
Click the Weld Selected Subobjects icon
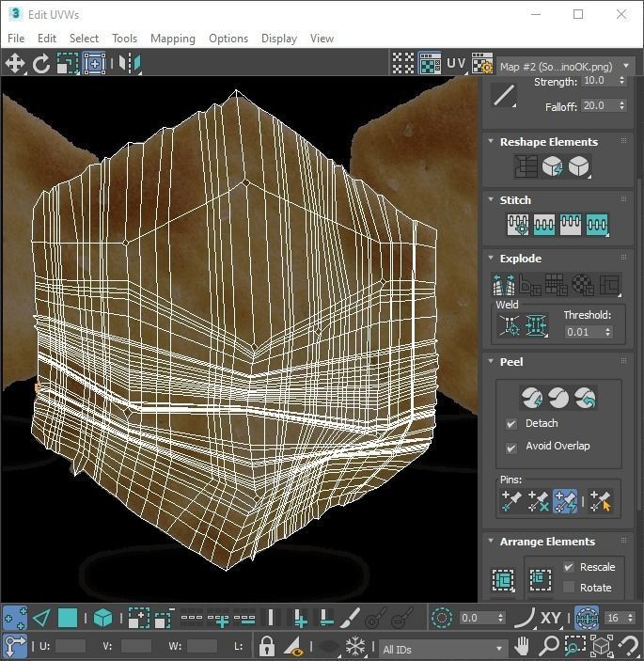click(536, 325)
